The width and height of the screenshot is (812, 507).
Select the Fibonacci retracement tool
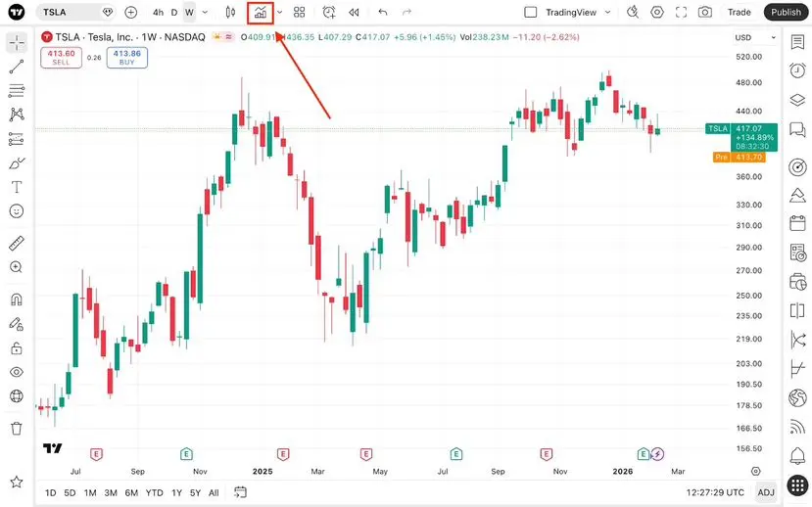17,90
